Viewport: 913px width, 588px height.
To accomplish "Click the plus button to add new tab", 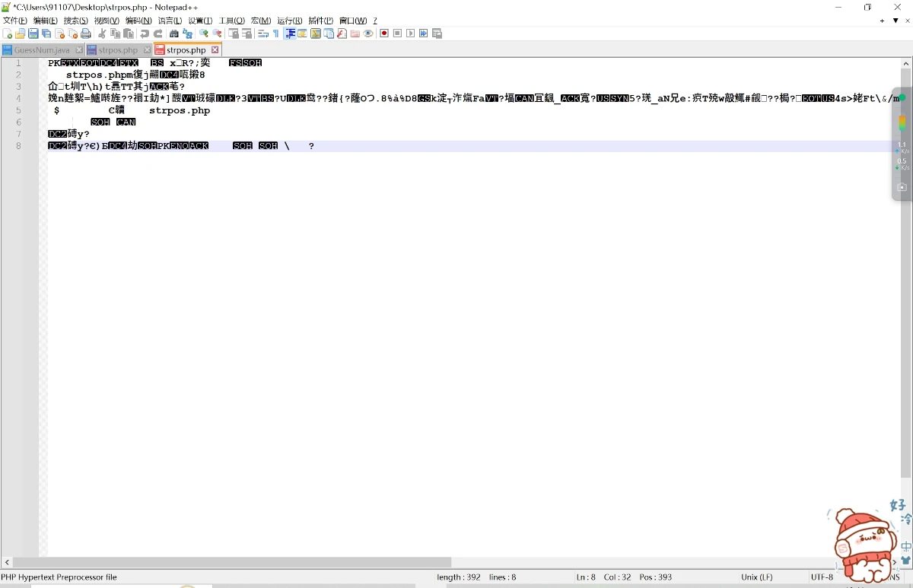I will coord(883,21).
